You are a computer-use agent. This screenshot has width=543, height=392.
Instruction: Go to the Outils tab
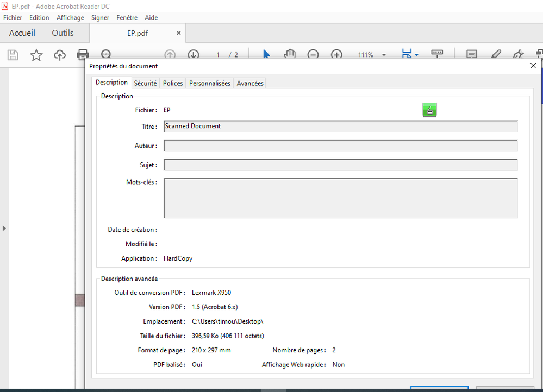pos(63,33)
